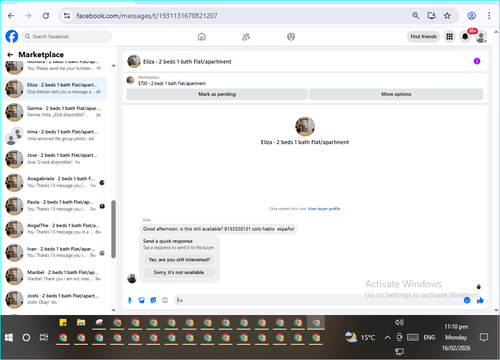500x360 pixels.
Task: Open Sticky Notes from taskbar
Action: pos(63,323)
